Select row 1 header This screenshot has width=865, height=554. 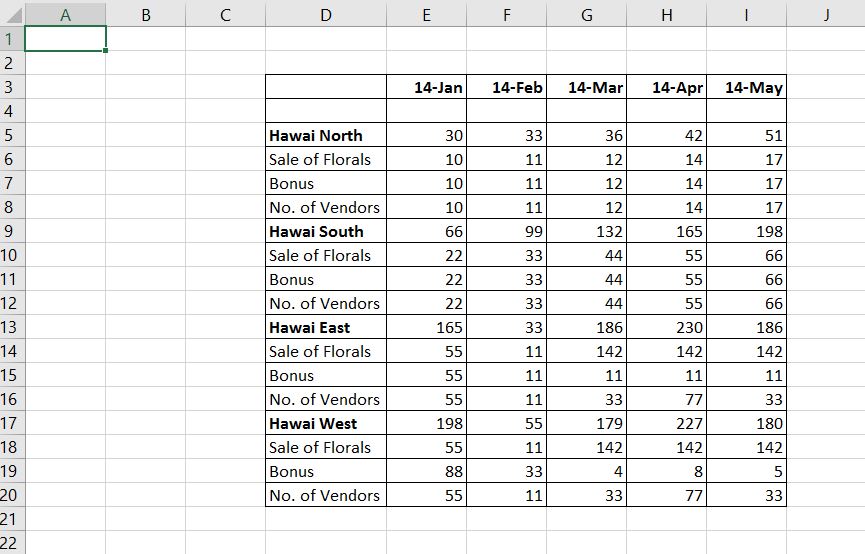point(12,39)
